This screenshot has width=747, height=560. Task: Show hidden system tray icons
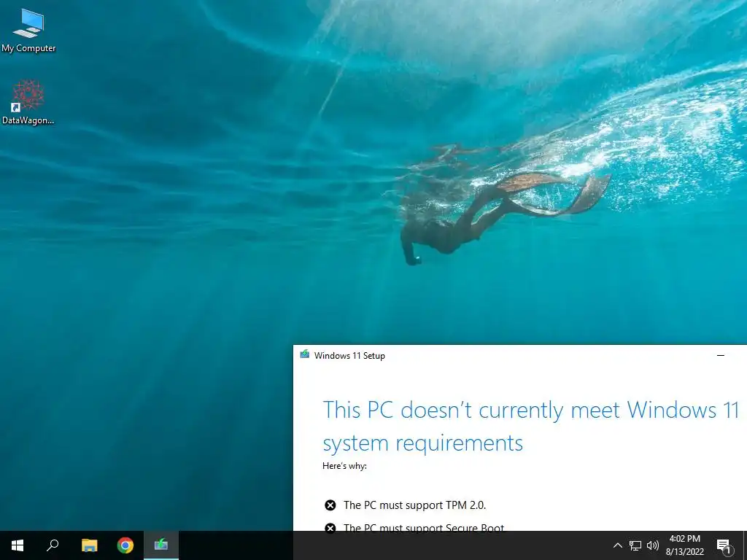point(617,545)
